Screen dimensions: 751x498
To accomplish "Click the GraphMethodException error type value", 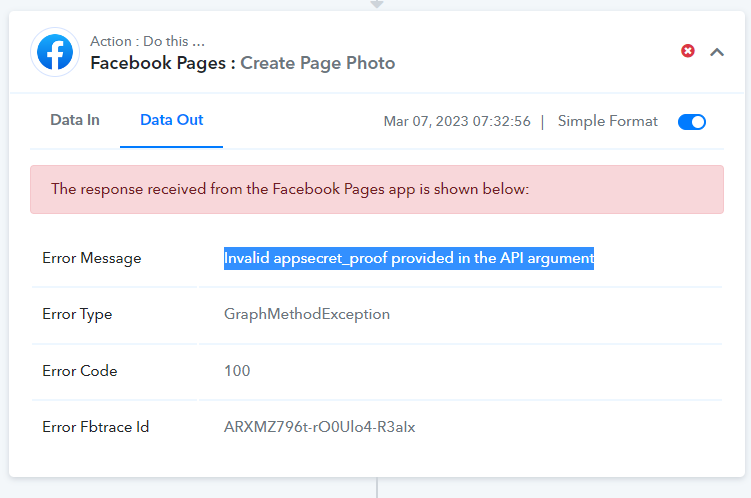I will click(x=307, y=314).
